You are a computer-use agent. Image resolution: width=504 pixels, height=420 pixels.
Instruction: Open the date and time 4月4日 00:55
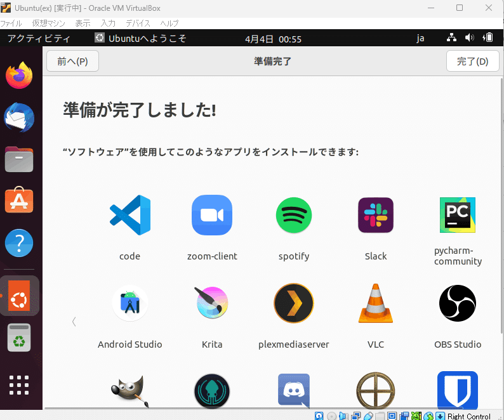[x=273, y=39]
